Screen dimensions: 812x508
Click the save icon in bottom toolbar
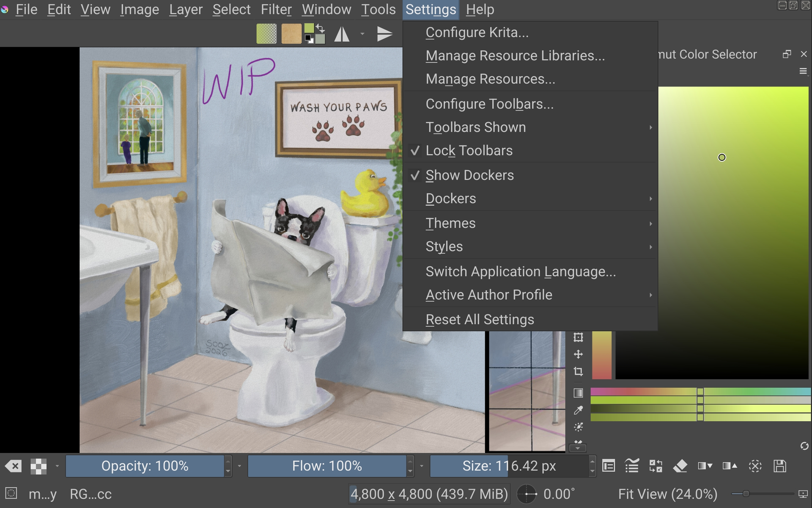[780, 466]
